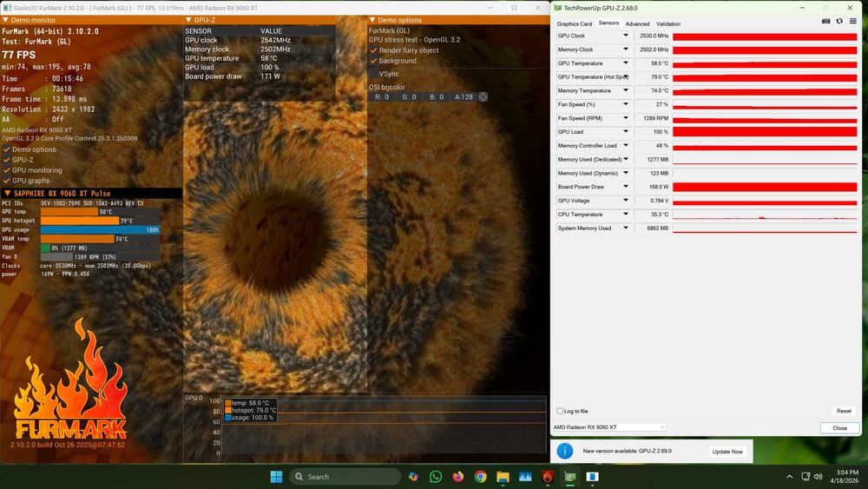This screenshot has height=489, width=868.
Task: Uncheck the background option
Action: [x=373, y=61]
